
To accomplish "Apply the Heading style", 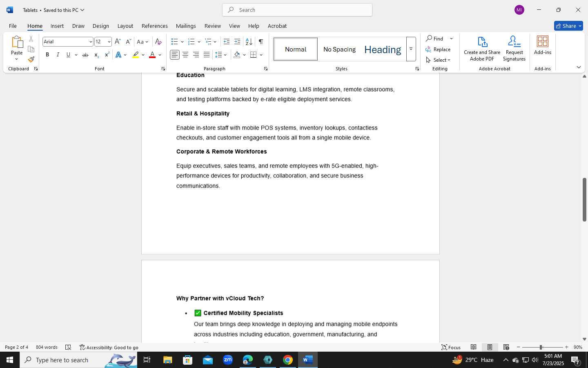I will coord(383,49).
